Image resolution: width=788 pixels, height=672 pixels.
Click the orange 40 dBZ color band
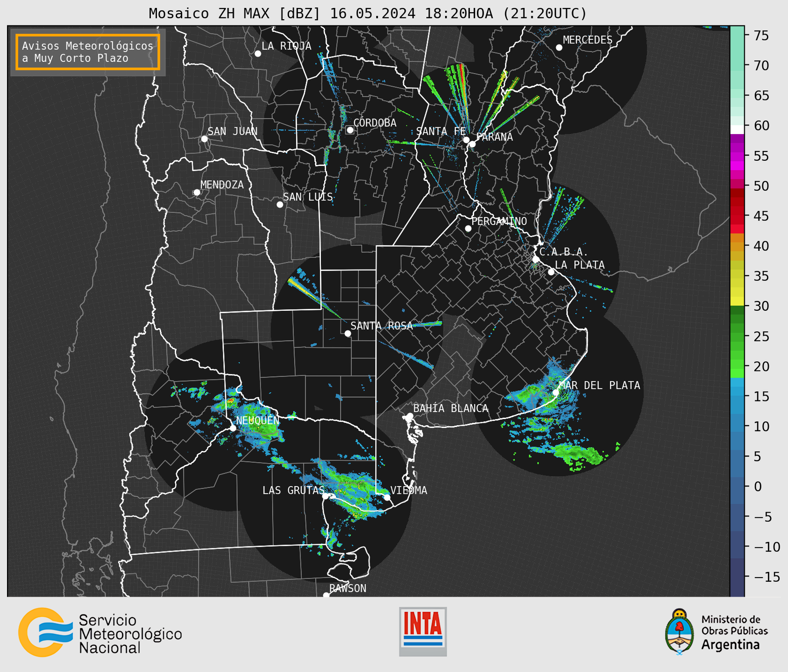(737, 246)
